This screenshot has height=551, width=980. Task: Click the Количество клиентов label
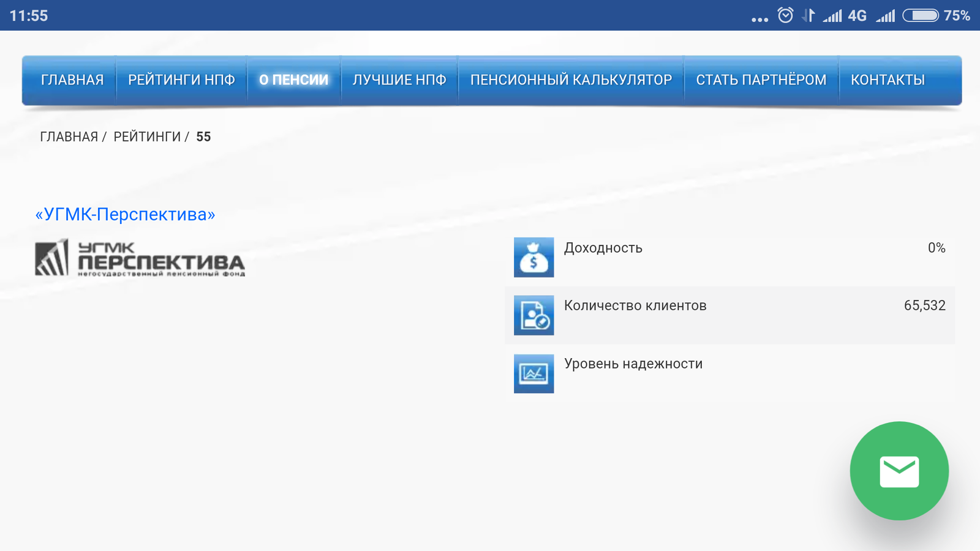[635, 305]
